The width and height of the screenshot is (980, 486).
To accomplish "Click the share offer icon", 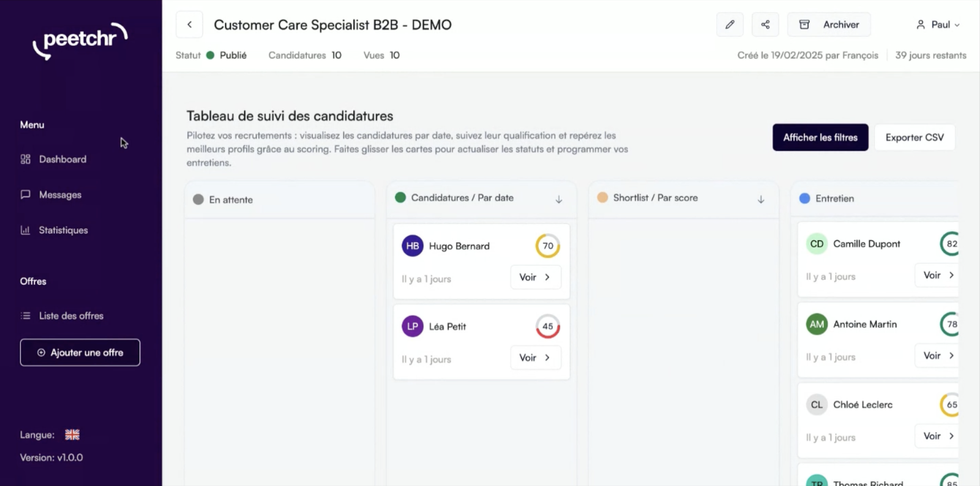I will pyautogui.click(x=765, y=25).
